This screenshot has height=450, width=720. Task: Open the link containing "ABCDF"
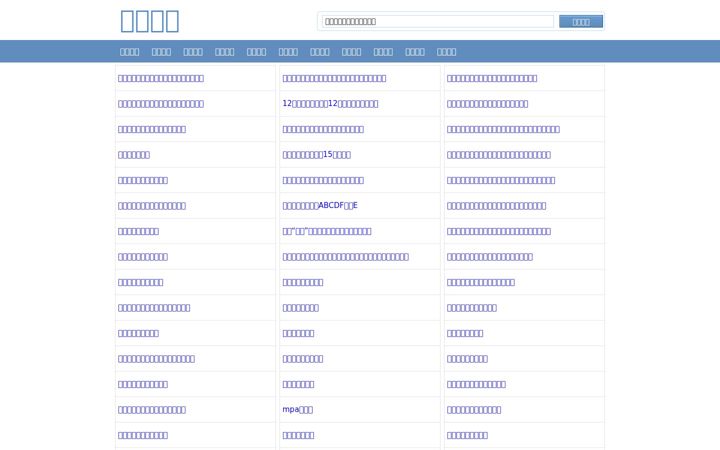[x=320, y=206]
